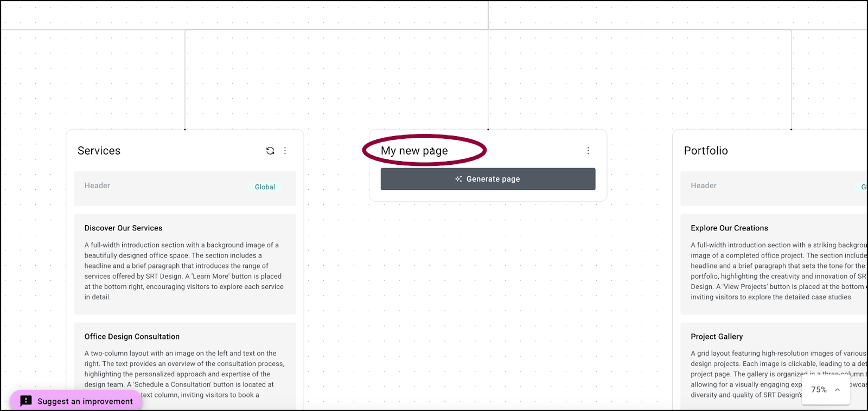Click the Generate page button
The width and height of the screenshot is (868, 411).
click(x=488, y=179)
